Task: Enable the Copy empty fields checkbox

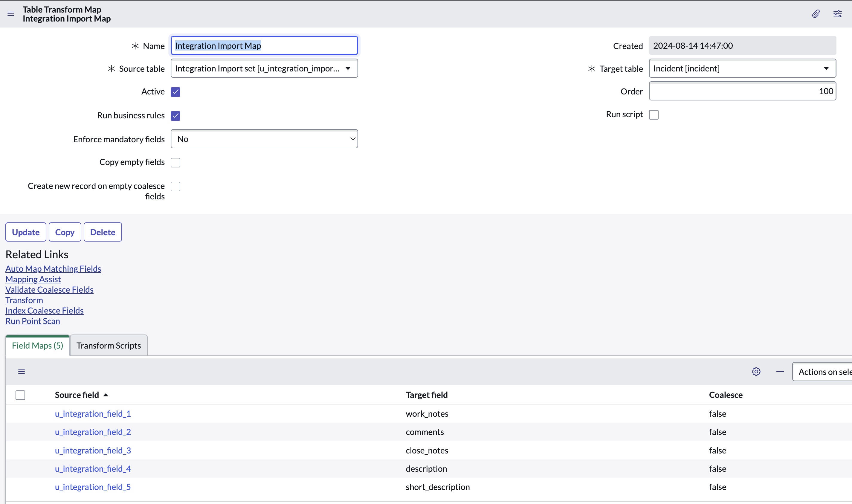Action: coord(175,163)
